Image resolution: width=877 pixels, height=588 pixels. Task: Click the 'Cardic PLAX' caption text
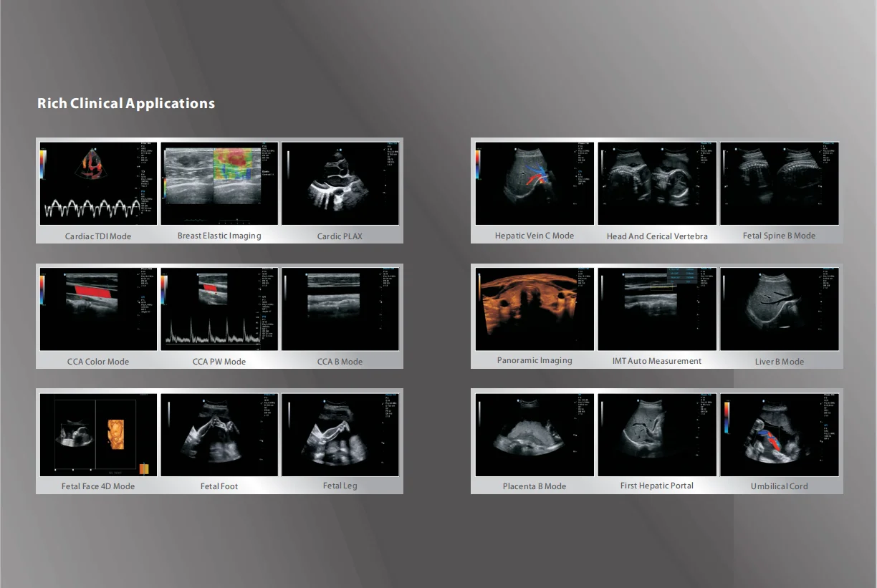click(x=340, y=236)
